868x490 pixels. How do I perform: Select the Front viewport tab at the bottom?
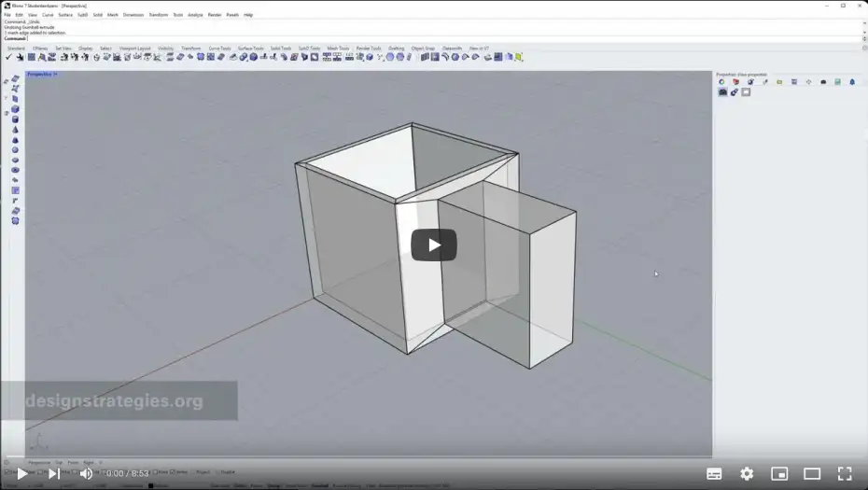[x=73, y=462]
